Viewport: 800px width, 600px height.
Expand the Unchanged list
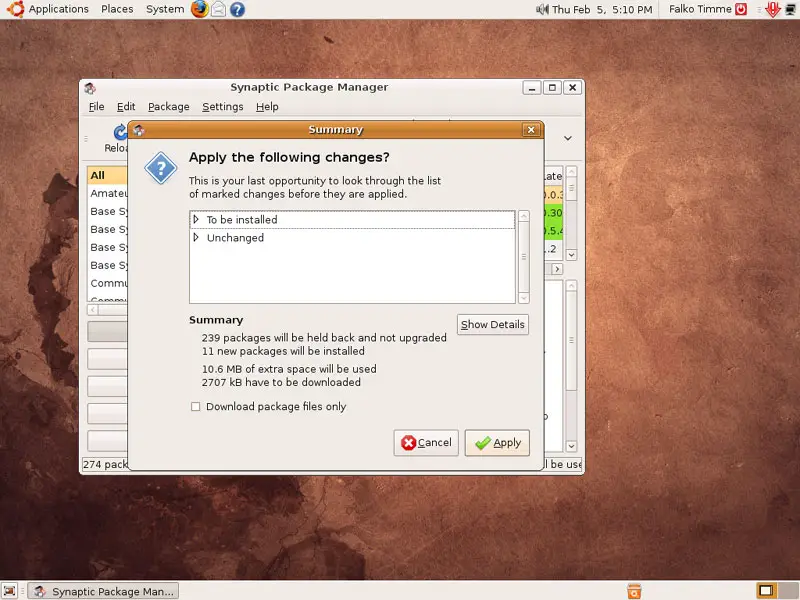(x=196, y=237)
